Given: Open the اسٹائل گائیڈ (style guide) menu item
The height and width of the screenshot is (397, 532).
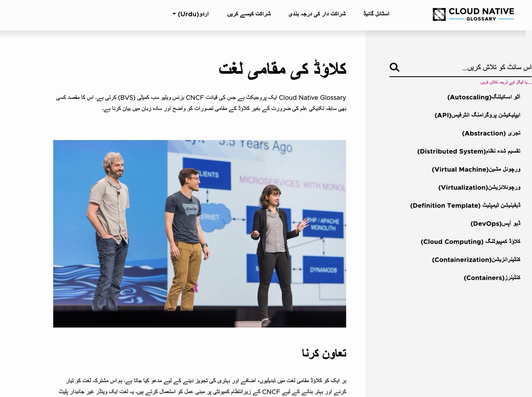Looking at the screenshot, I should click(376, 14).
